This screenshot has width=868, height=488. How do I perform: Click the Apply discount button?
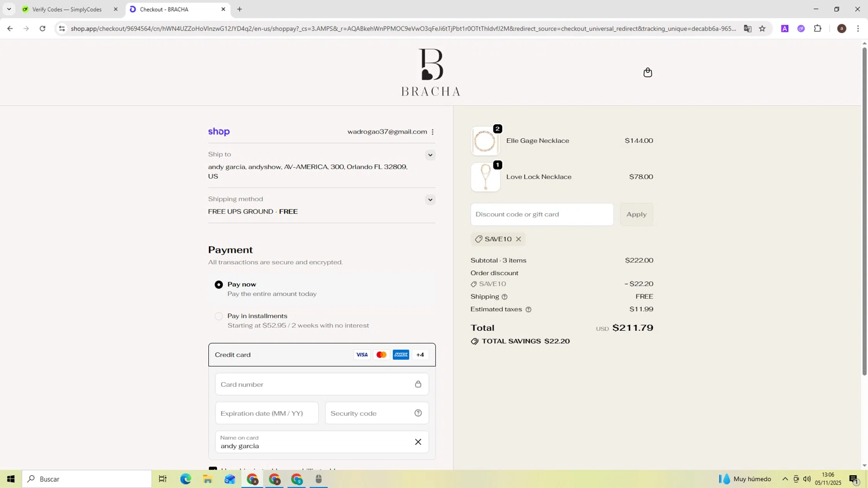(637, 215)
